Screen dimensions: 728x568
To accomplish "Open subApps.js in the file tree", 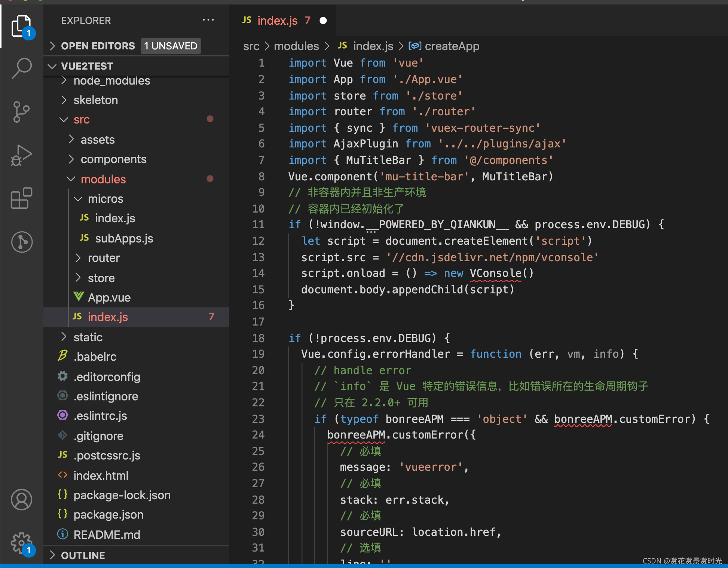I will 124,239.
